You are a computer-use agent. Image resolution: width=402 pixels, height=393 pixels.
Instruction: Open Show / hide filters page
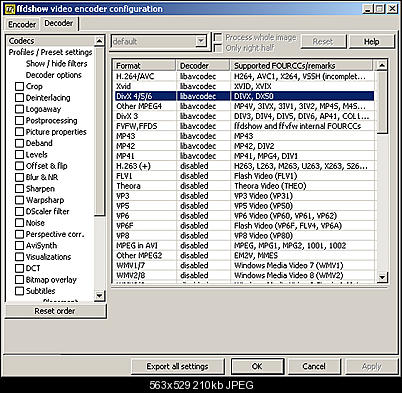pos(56,64)
